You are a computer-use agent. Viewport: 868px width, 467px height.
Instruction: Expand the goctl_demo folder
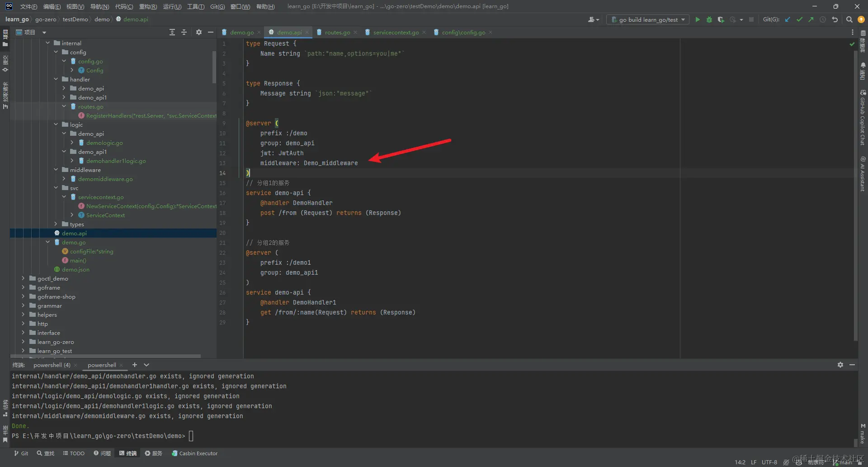(x=24, y=278)
